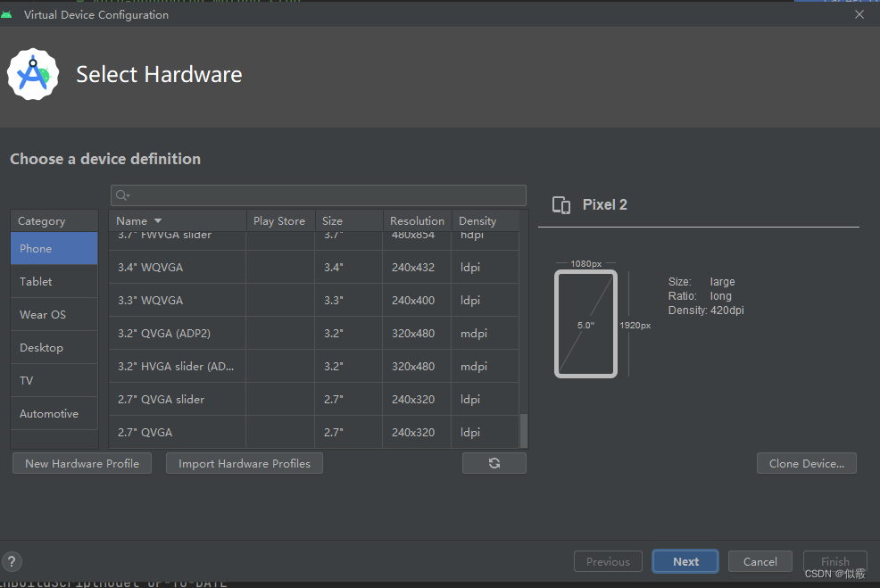
Task: Click the Pixel 2 device type icon
Action: point(561,205)
